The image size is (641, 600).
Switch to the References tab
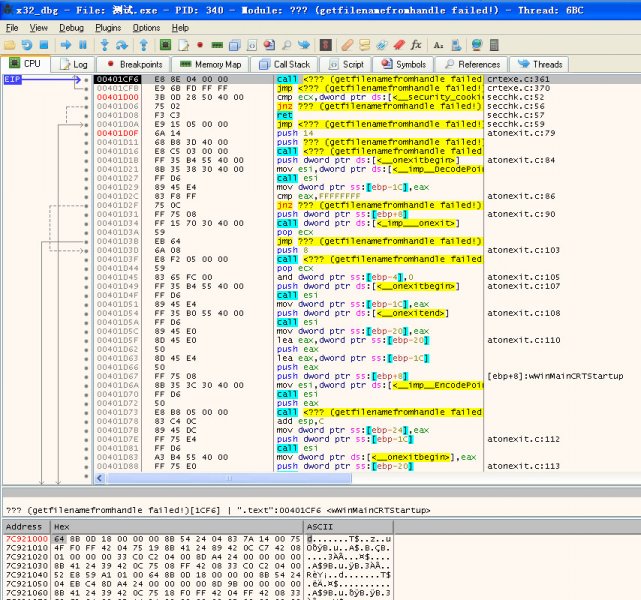pyautogui.click(x=472, y=65)
